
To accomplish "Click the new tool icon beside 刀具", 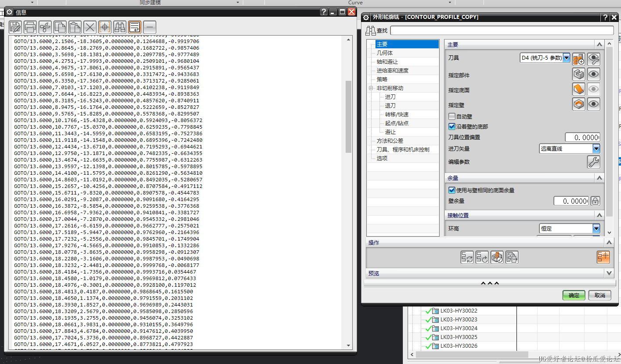I will 578,58.
